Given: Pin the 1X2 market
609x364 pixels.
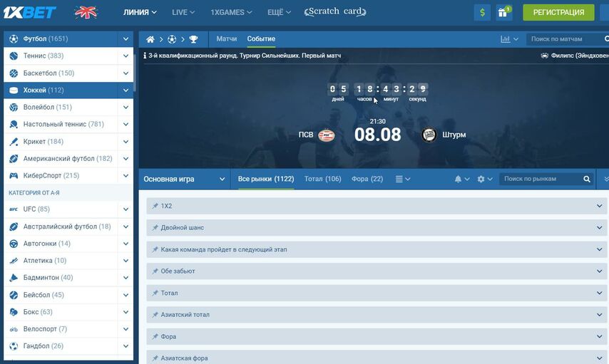Looking at the screenshot, I should [155, 206].
